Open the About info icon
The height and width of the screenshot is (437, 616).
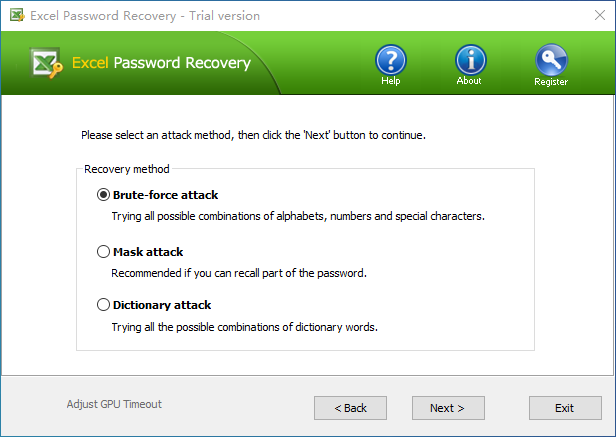[x=471, y=60]
